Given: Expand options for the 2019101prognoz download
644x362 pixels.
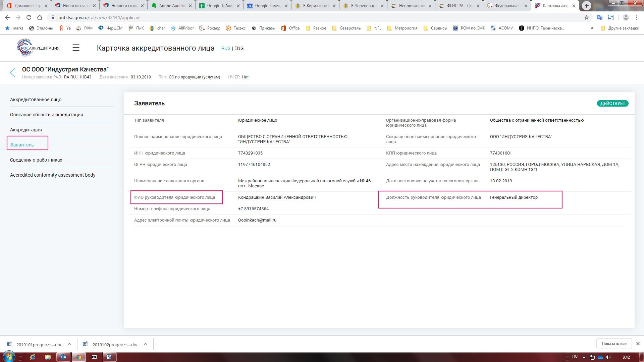Looking at the screenshot, I should (69, 344).
